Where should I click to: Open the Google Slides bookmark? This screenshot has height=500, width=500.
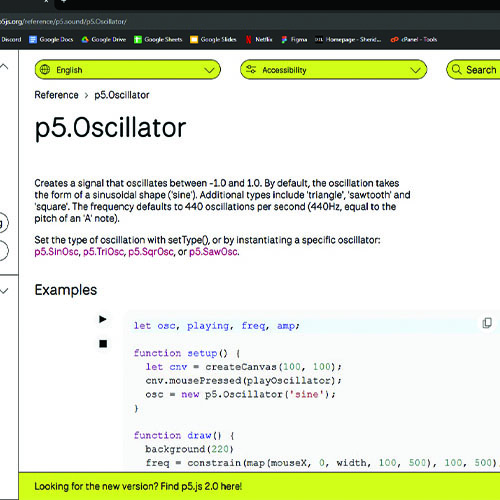pos(213,40)
